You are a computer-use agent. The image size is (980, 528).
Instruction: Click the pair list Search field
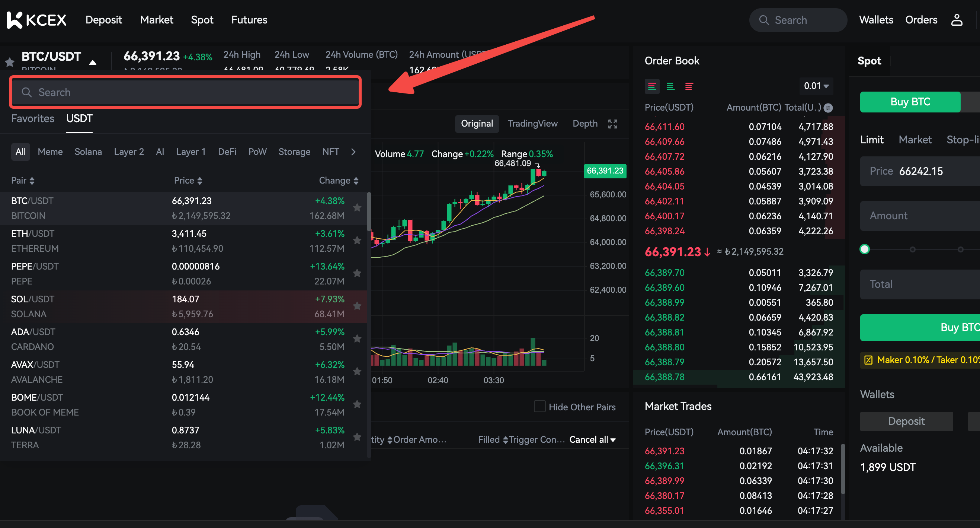[185, 92]
